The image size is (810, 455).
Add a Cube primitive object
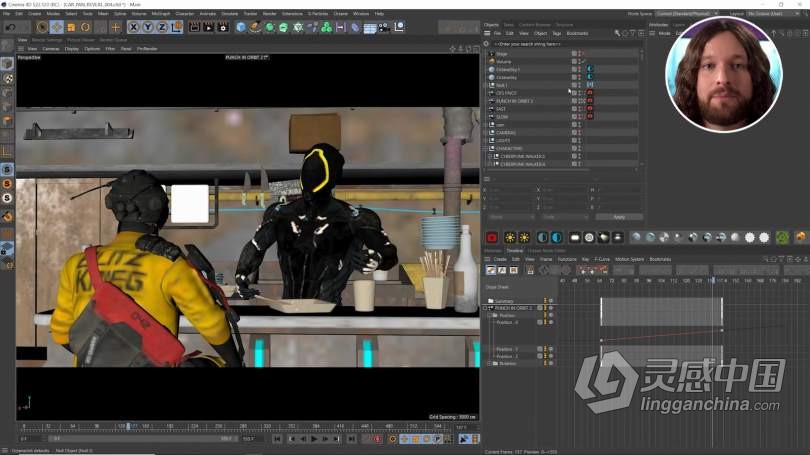click(x=241, y=27)
